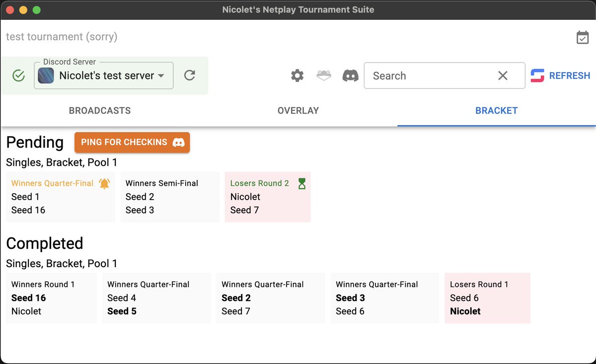596x364 pixels.
Task: Open the Discord Server dropdown arrow
Action: 161,76
